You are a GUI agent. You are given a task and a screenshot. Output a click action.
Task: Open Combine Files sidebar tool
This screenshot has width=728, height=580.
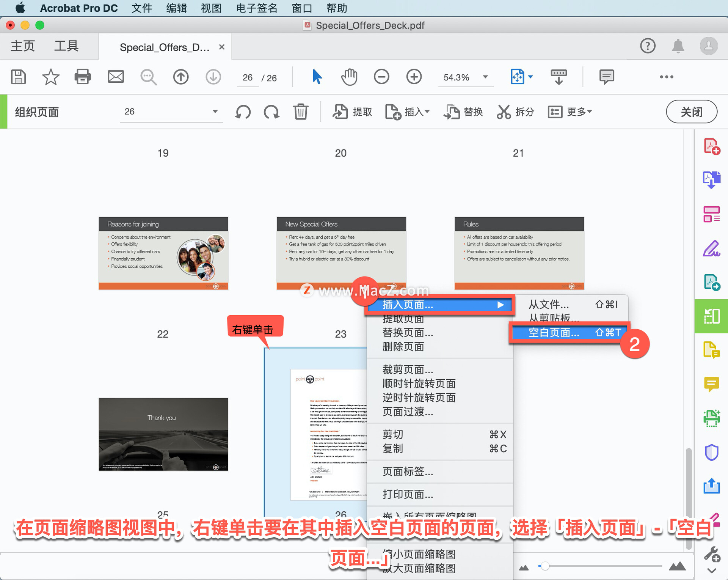712,180
